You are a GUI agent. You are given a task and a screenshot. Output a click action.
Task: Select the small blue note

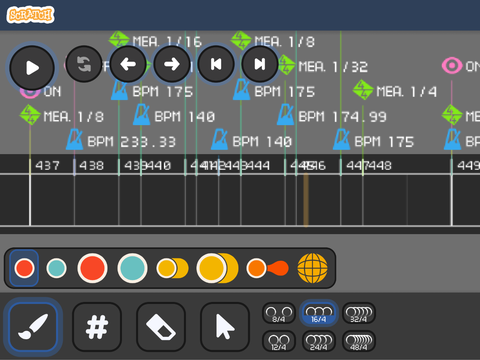(x=56, y=268)
